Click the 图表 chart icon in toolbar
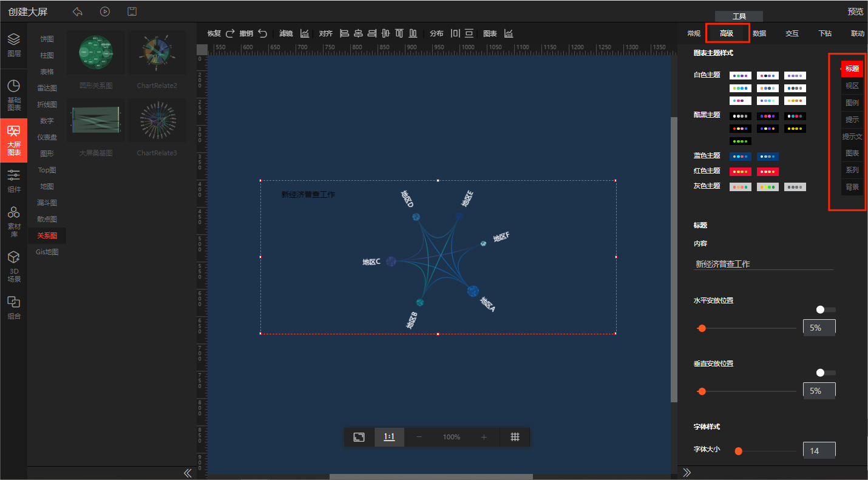Screen dimensions: 868x480 (x=509, y=33)
